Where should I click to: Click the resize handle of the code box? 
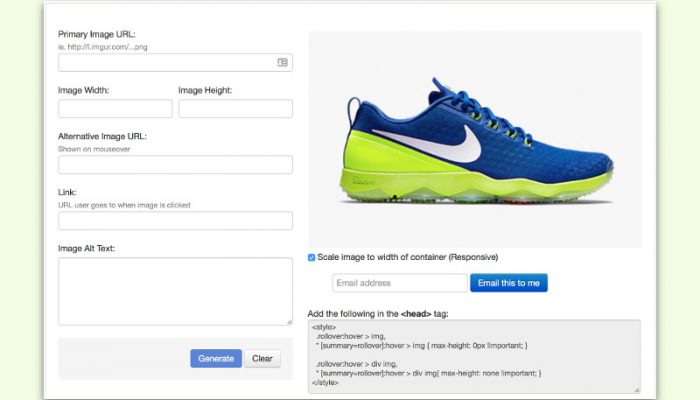[637, 390]
